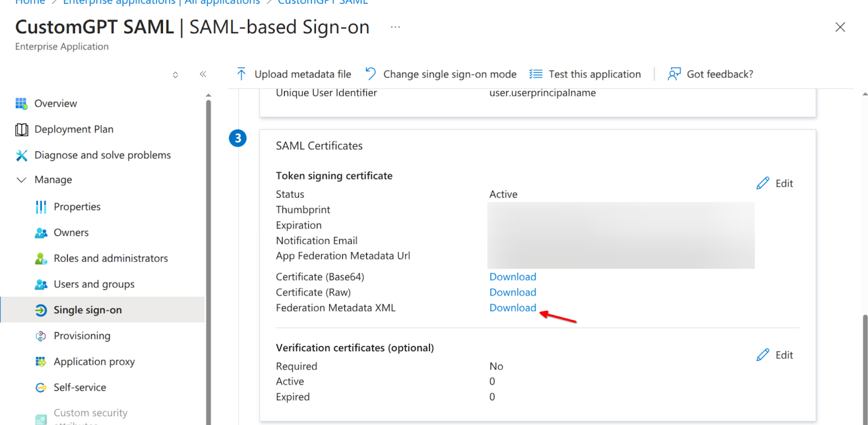Click 'Notification Email' label

[316, 240]
